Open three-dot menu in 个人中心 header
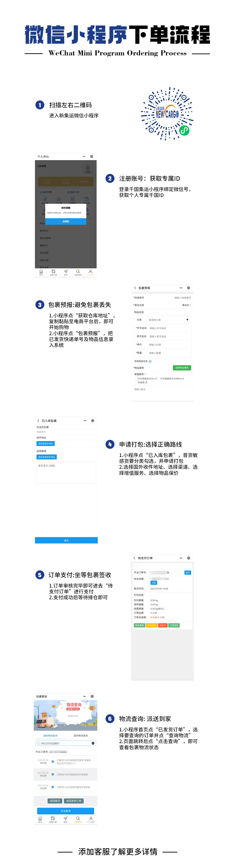The width and height of the screenshot is (235, 868). click(84, 157)
